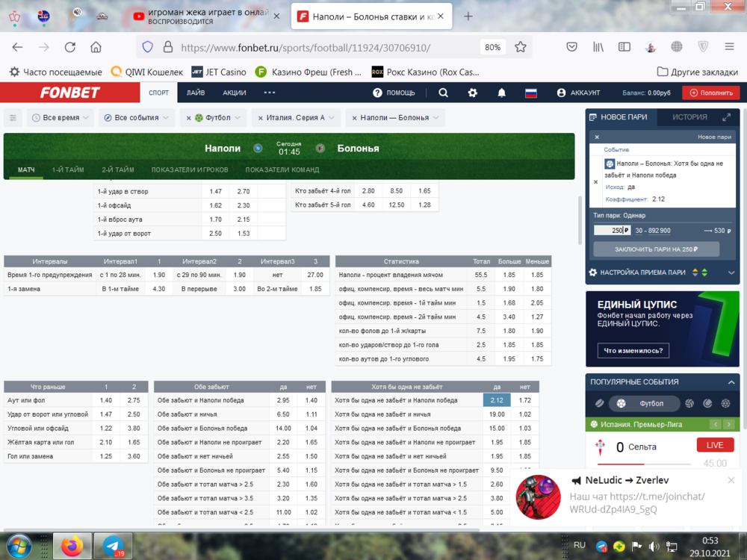The width and height of the screenshot is (747, 560).
Task: Bookmark this page with the star icon
Action: 520,47
